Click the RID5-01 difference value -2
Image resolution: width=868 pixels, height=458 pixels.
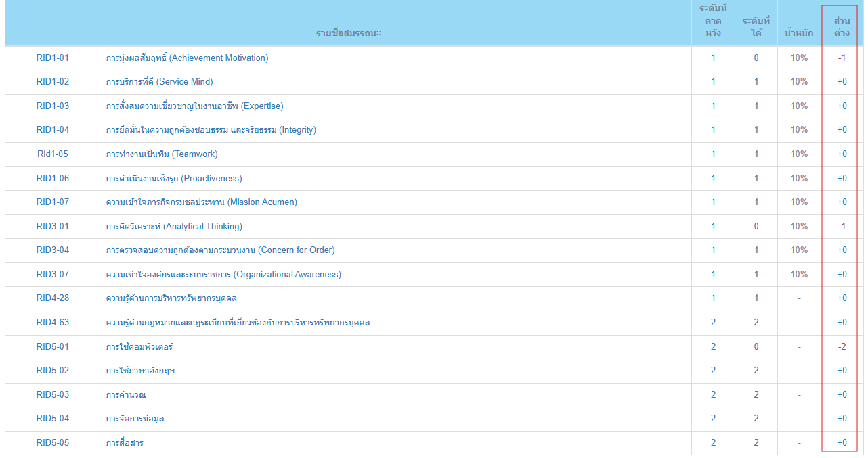842,347
